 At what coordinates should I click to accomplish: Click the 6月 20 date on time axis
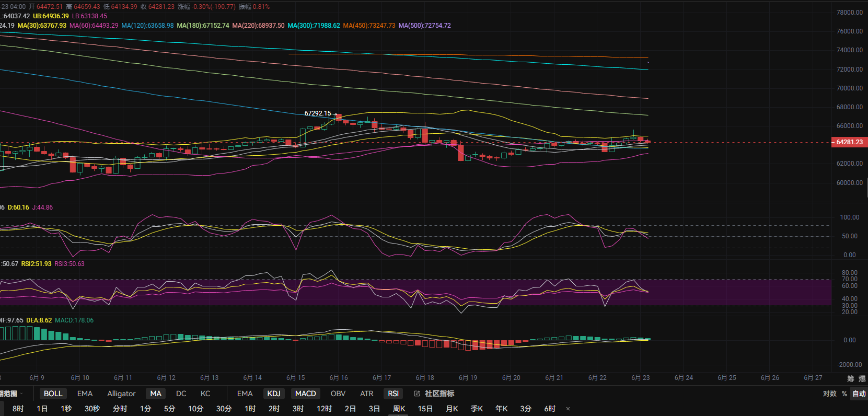511,377
